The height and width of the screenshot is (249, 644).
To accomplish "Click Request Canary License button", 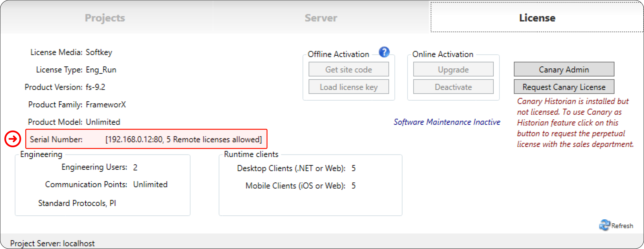I will tap(564, 87).
